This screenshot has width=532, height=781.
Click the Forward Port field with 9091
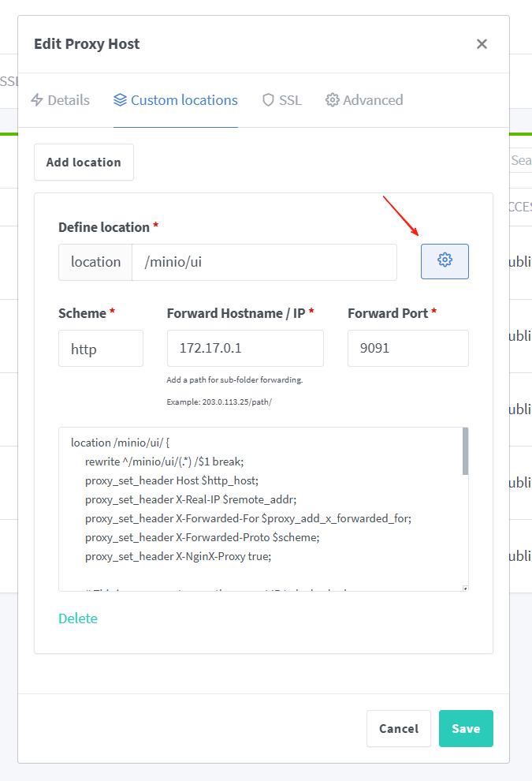pos(407,349)
